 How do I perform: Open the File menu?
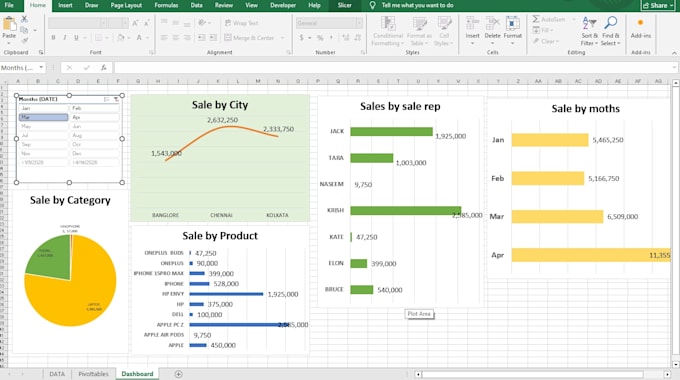(x=9, y=5)
